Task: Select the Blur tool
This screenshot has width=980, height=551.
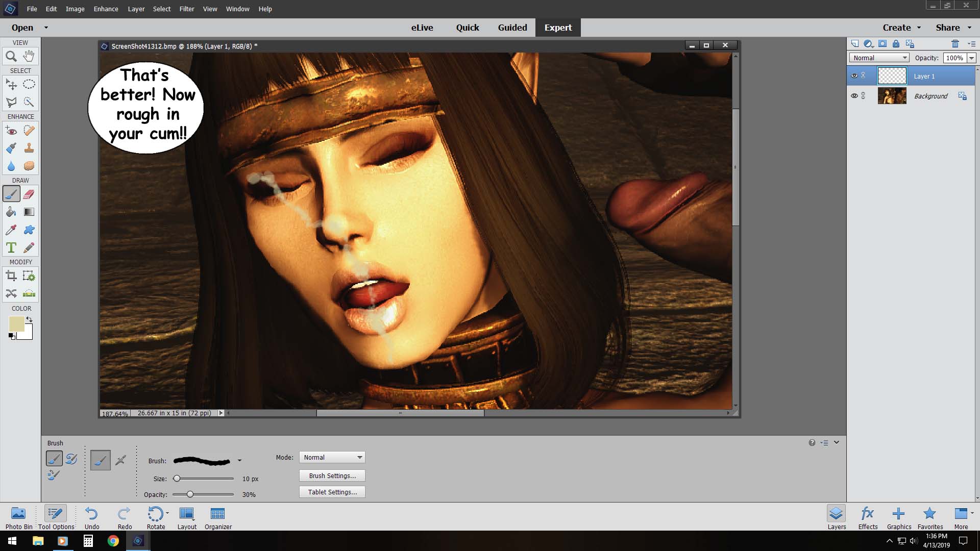Action: point(11,166)
